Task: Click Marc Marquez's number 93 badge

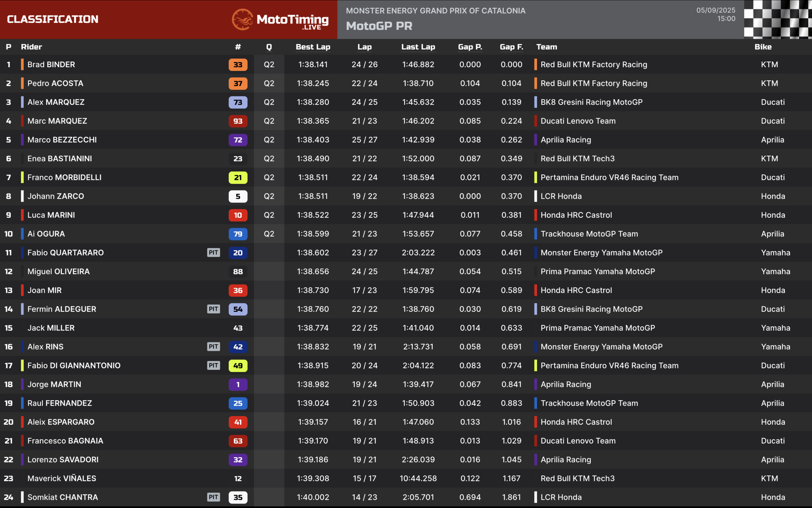Action: (x=238, y=121)
